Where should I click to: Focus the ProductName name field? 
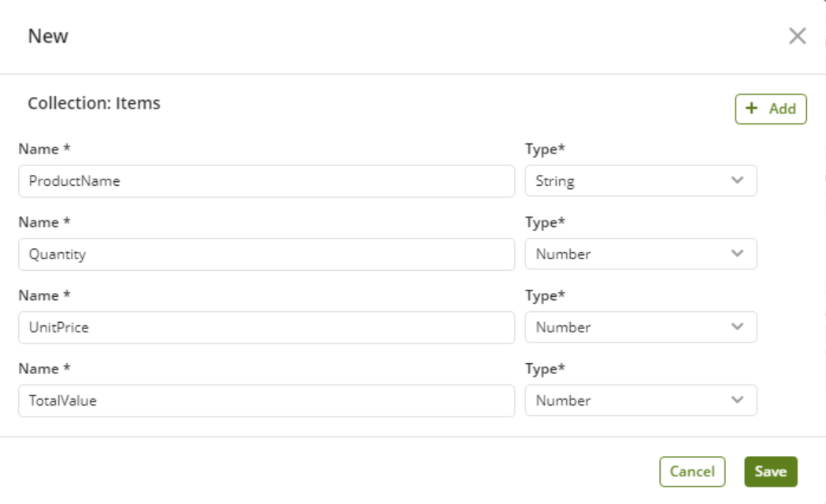pos(266,181)
